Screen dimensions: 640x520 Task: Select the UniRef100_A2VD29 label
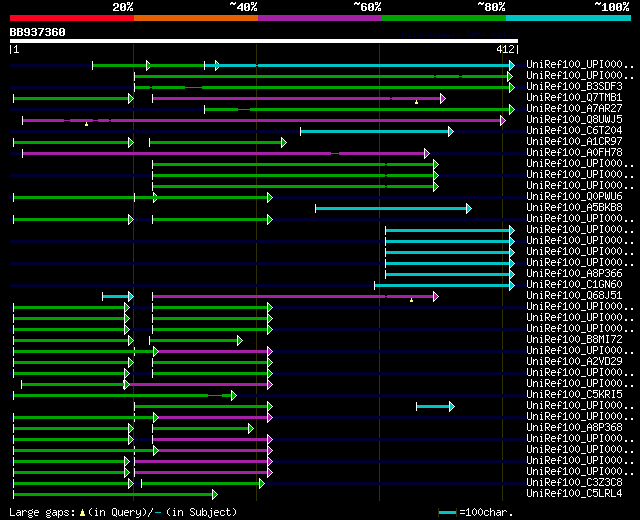coord(574,362)
